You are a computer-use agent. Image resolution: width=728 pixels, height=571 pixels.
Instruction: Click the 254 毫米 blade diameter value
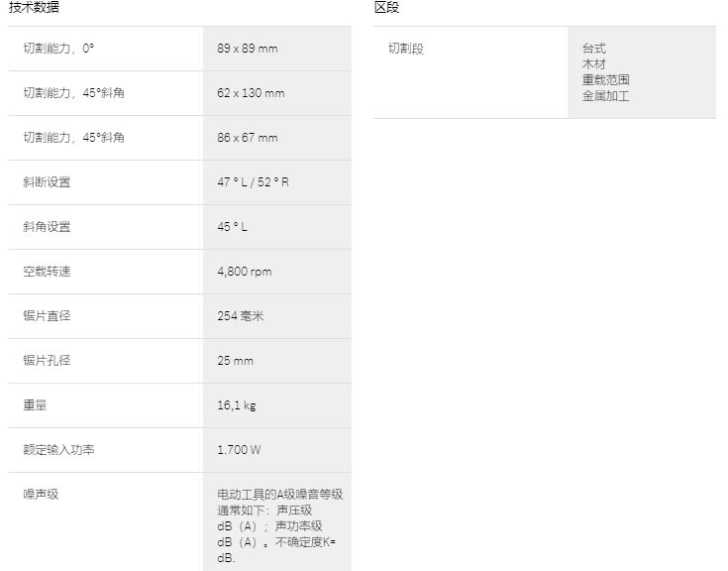pos(241,316)
